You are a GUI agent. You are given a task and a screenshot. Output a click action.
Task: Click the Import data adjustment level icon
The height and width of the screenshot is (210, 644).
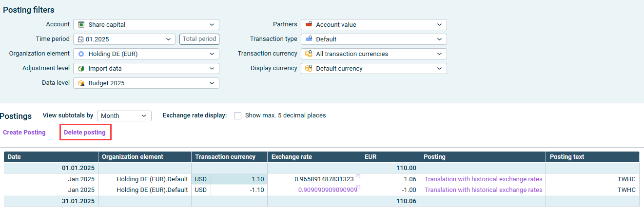[x=81, y=69]
